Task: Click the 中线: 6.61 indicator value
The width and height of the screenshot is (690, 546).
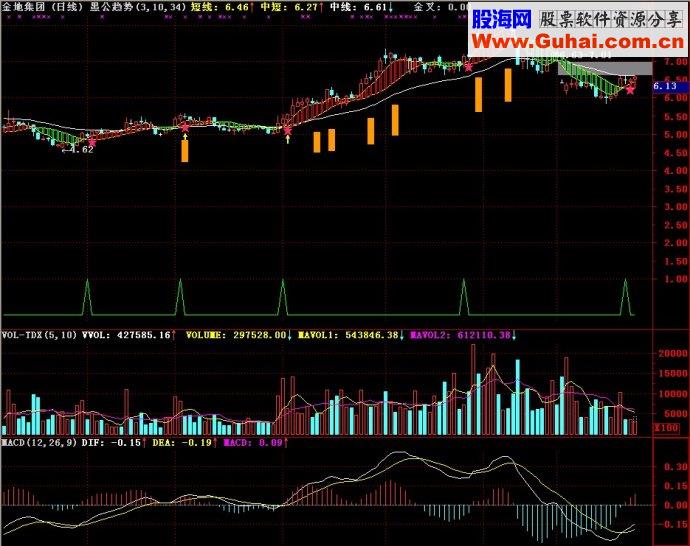Action: click(x=361, y=7)
